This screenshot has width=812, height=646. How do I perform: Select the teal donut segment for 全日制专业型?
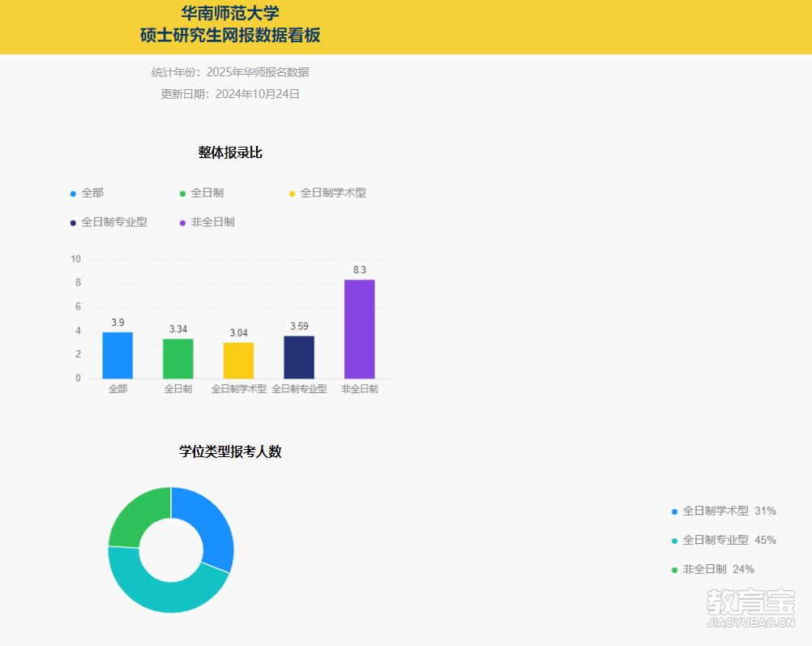click(x=162, y=589)
